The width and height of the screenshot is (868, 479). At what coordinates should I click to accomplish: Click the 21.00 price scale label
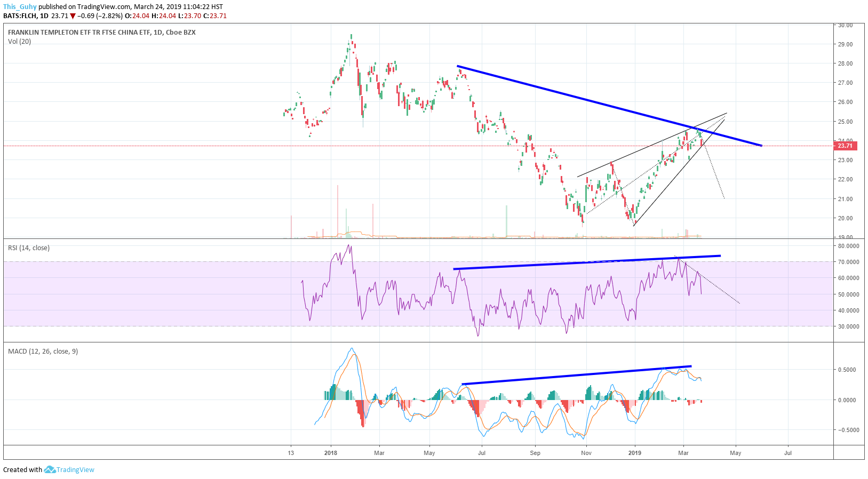[845, 199]
